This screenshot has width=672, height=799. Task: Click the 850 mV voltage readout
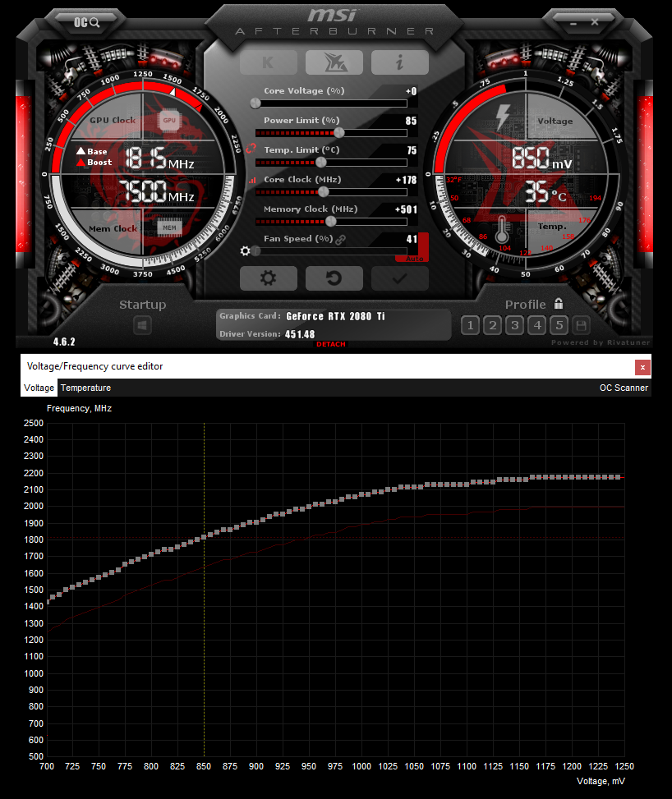tap(541, 158)
